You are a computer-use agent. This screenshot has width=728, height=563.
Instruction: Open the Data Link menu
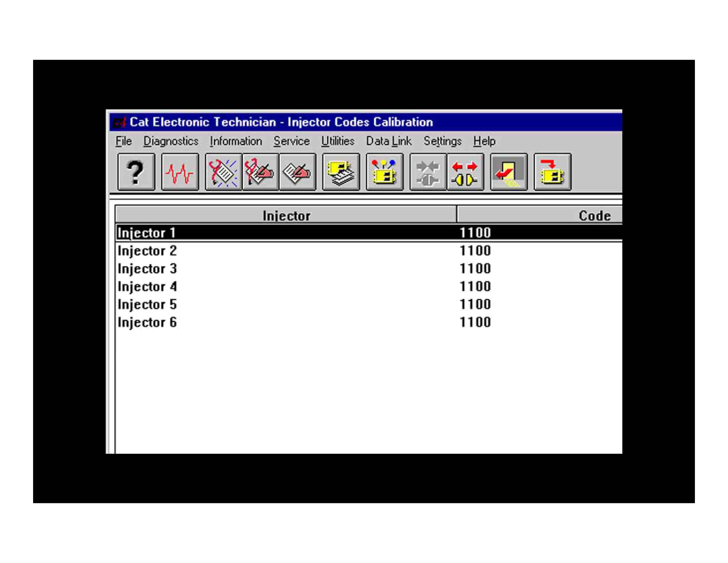[389, 141]
